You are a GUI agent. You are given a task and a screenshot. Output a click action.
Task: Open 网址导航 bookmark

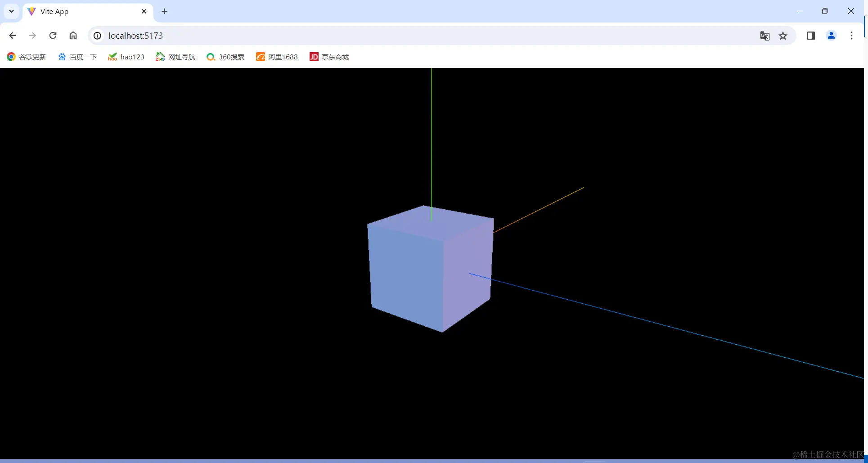click(175, 57)
